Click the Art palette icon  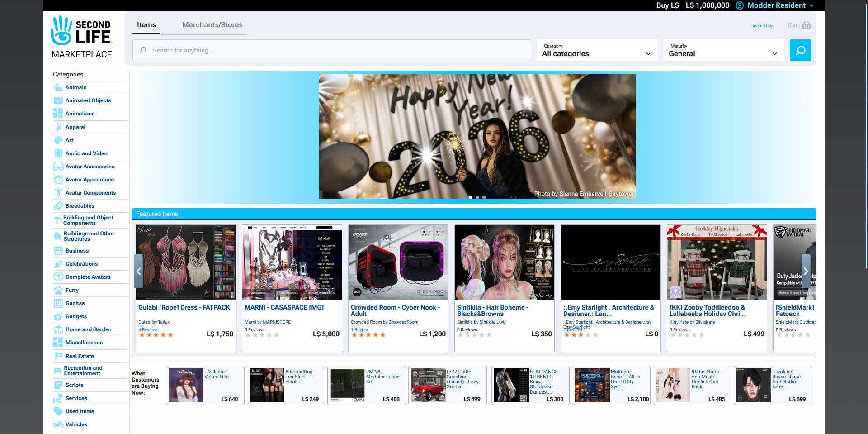[58, 140]
